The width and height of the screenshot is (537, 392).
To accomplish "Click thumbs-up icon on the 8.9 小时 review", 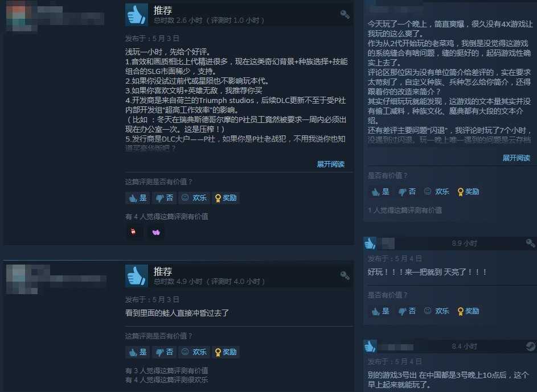I will (370, 243).
